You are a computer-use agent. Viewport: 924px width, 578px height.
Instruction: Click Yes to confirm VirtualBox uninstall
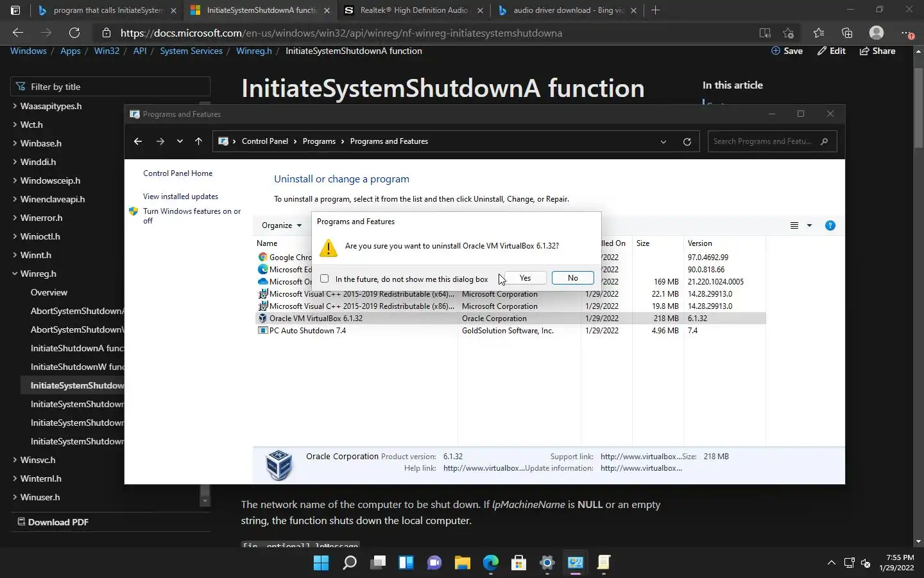(525, 278)
